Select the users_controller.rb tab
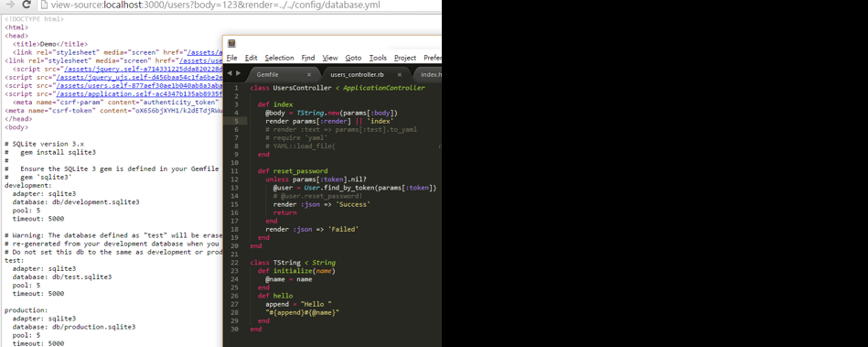This screenshot has width=868, height=347. coord(357,74)
